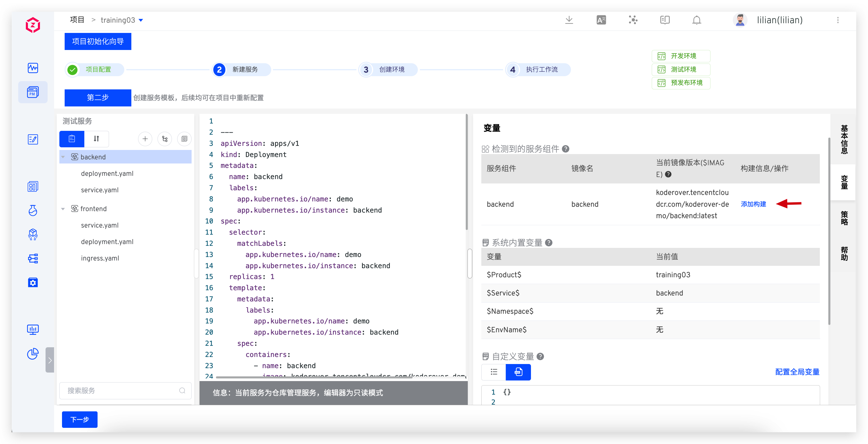
Task: Click inside custom variable code editor
Action: (x=651, y=395)
